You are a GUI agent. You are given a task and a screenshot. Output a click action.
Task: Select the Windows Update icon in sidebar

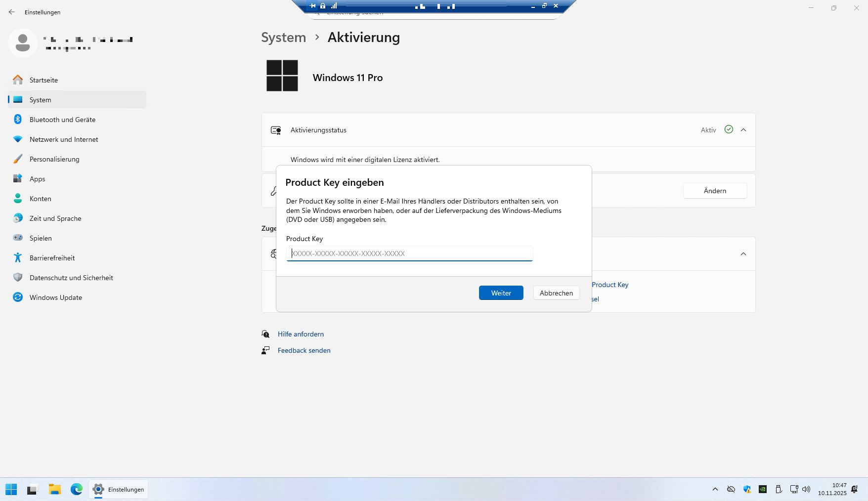click(18, 297)
